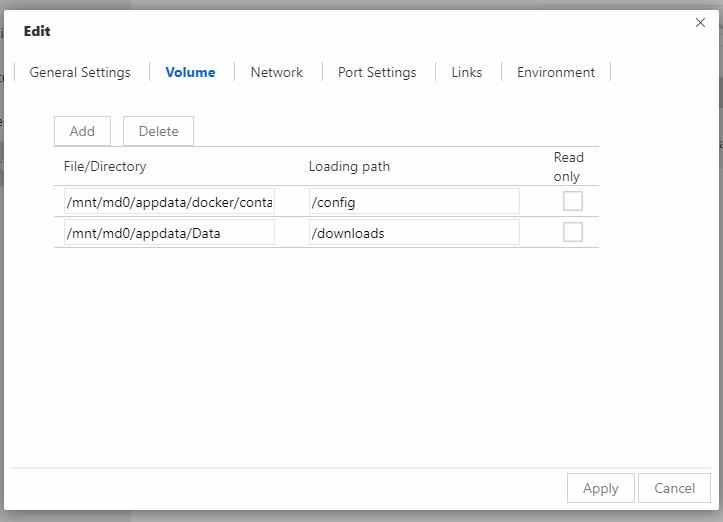Apply the volume changes
This screenshot has width=723, height=522.
[x=600, y=488]
